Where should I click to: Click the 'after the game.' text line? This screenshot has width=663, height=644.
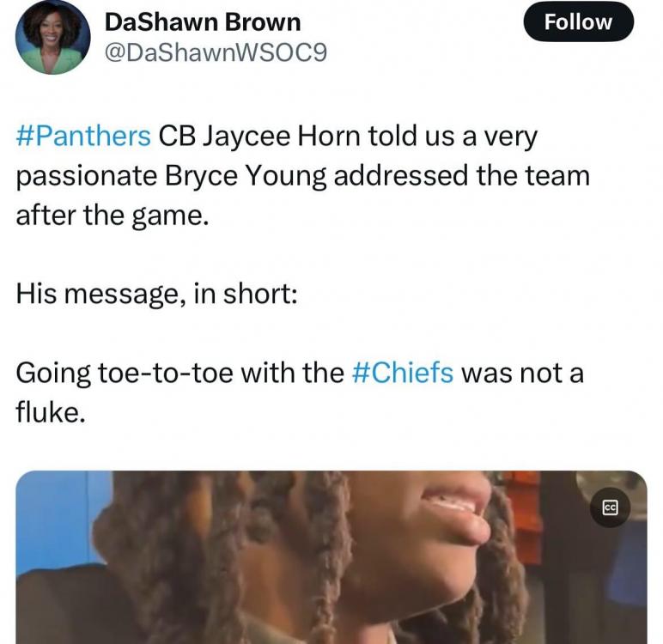coord(113,216)
